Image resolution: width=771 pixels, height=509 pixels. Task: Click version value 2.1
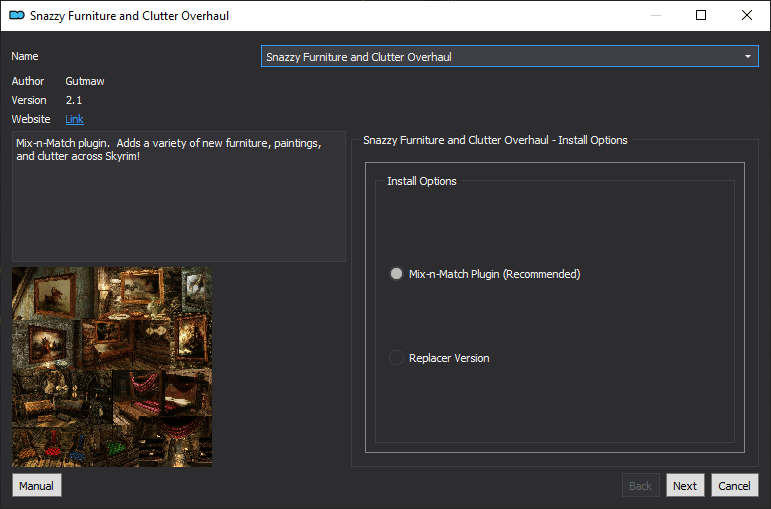74,100
